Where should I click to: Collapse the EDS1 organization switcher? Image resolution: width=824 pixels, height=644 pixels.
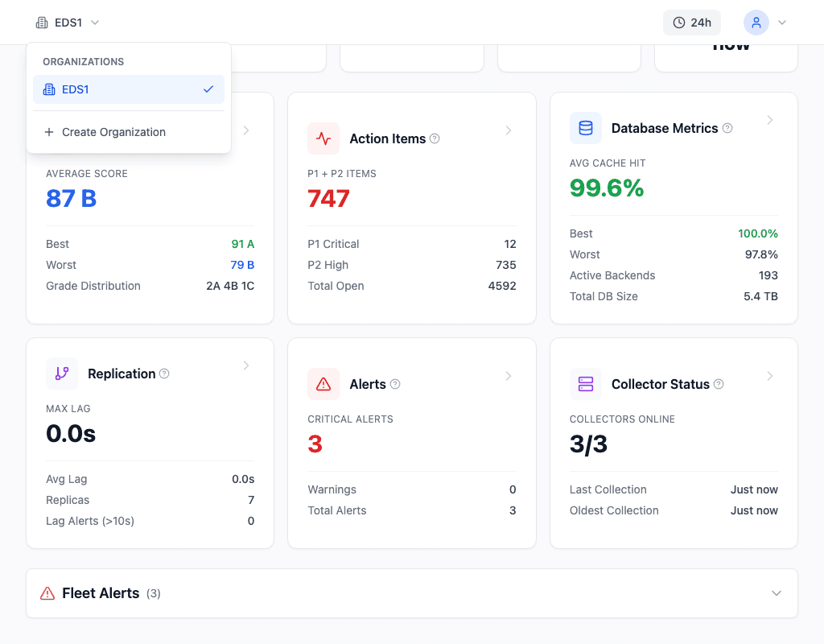coord(68,23)
